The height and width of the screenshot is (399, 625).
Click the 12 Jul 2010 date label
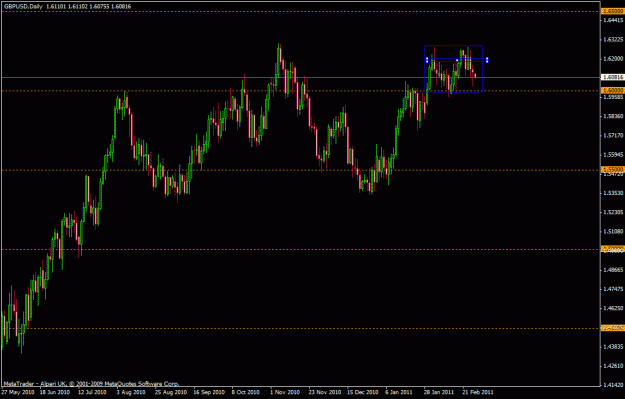[92, 392]
